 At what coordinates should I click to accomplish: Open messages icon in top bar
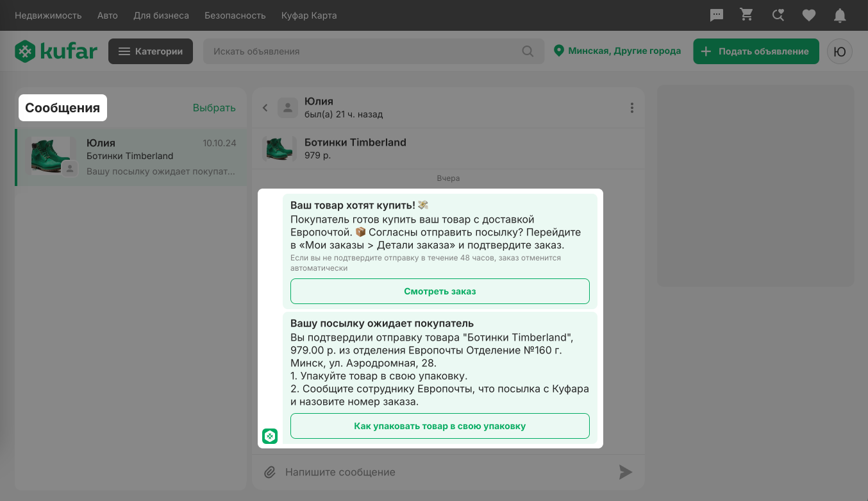click(x=717, y=15)
